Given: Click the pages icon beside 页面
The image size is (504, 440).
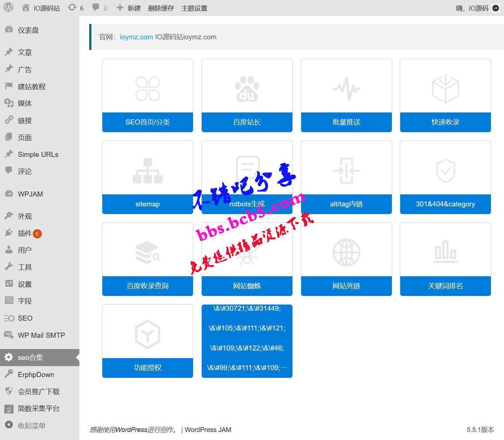Looking at the screenshot, I should click(x=9, y=137).
